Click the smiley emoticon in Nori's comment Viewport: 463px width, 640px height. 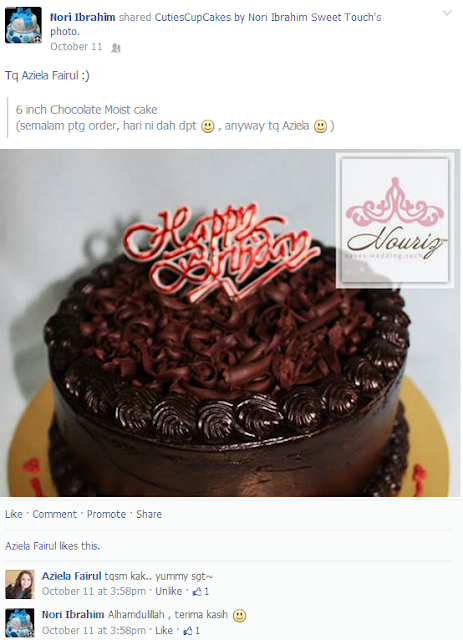coord(239,616)
